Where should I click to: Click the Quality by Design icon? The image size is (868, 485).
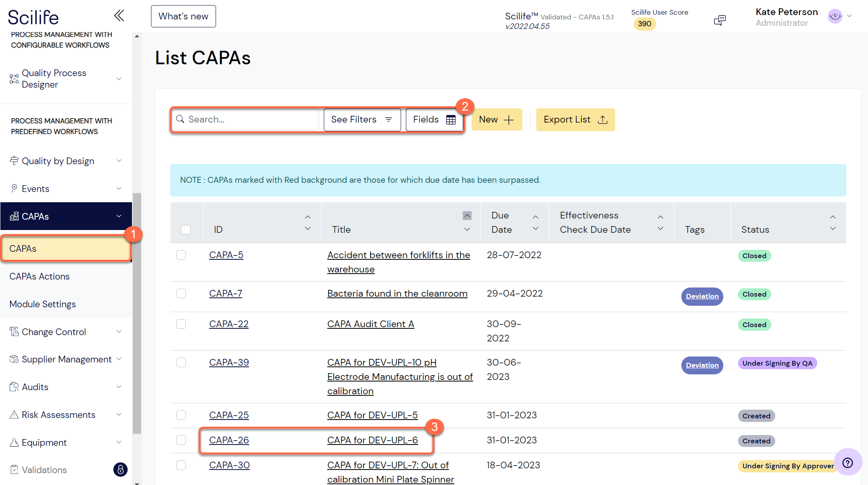[x=14, y=161]
